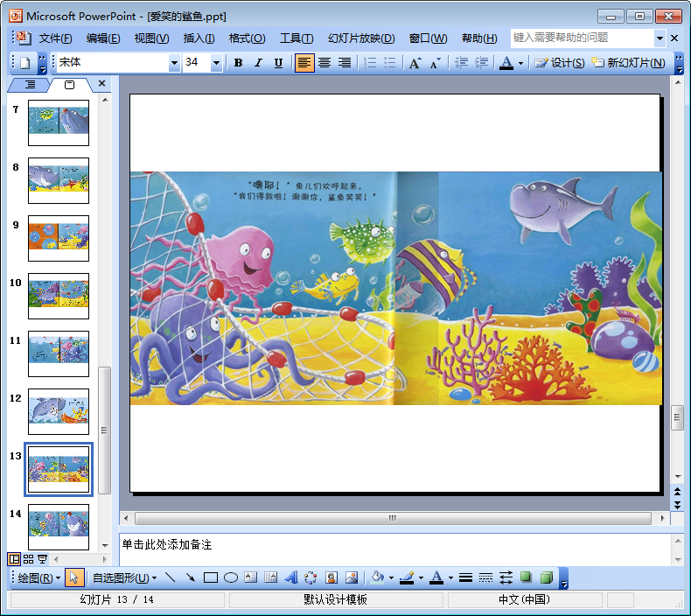
Task: Open font color dropdown in formatting toolbar
Action: (x=520, y=63)
